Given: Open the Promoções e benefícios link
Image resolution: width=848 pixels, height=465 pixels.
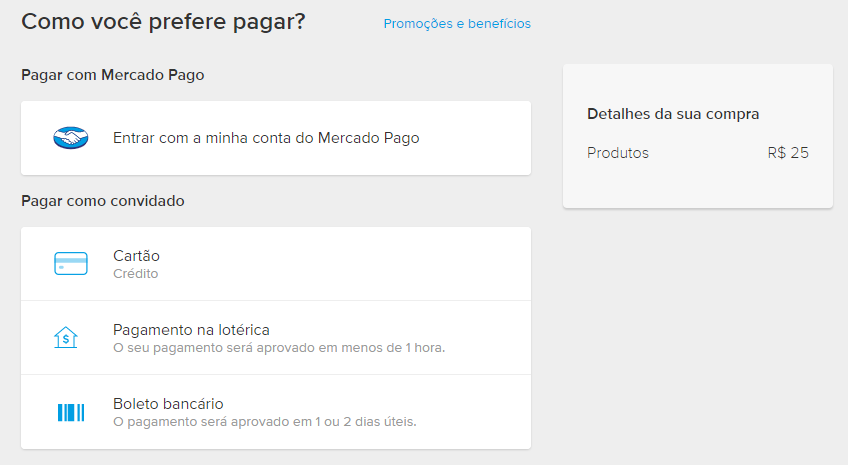Looking at the screenshot, I should coord(457,23).
